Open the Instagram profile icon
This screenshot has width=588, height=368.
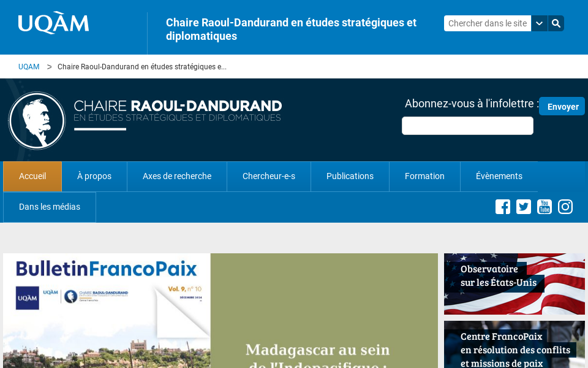565,207
